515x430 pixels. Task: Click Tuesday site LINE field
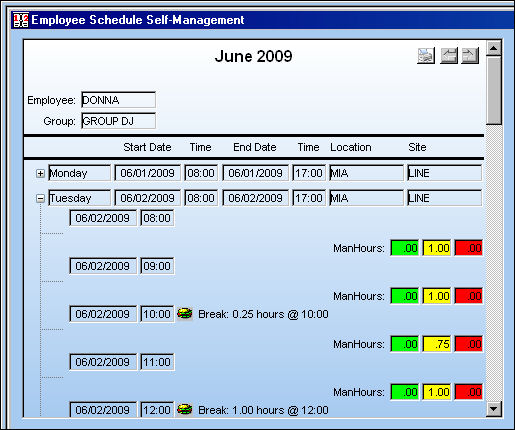444,198
